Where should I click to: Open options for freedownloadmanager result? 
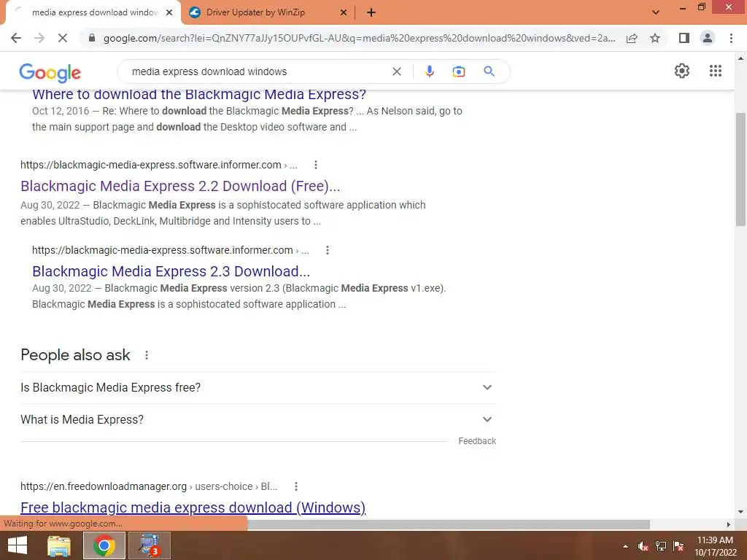coord(296,486)
